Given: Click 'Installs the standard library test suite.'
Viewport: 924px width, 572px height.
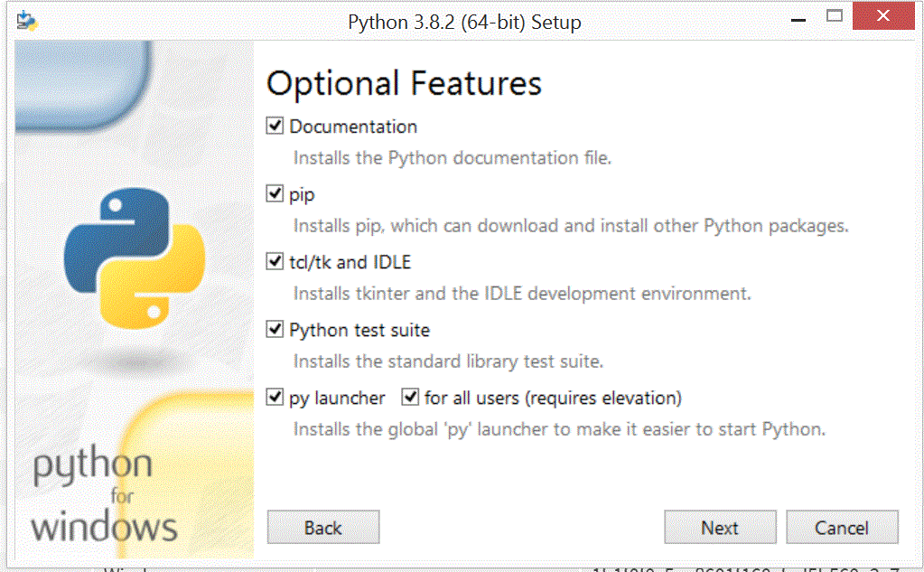Looking at the screenshot, I should [x=448, y=361].
